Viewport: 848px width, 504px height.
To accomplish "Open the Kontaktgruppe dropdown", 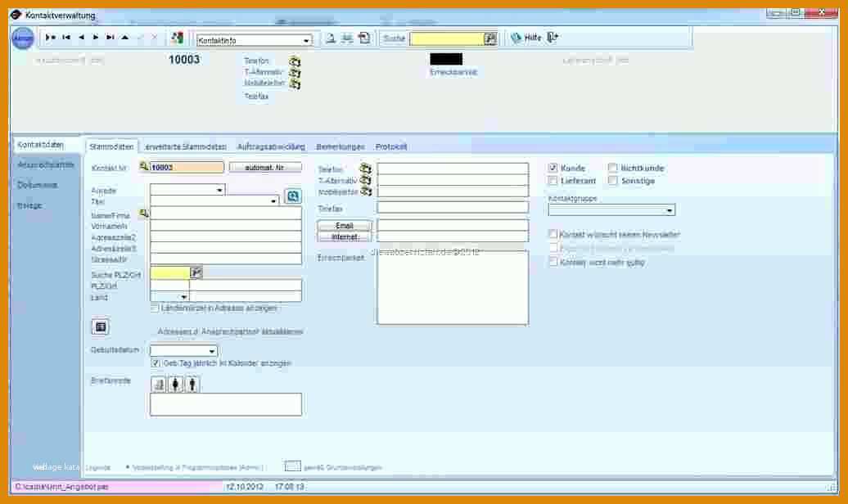I will point(670,210).
